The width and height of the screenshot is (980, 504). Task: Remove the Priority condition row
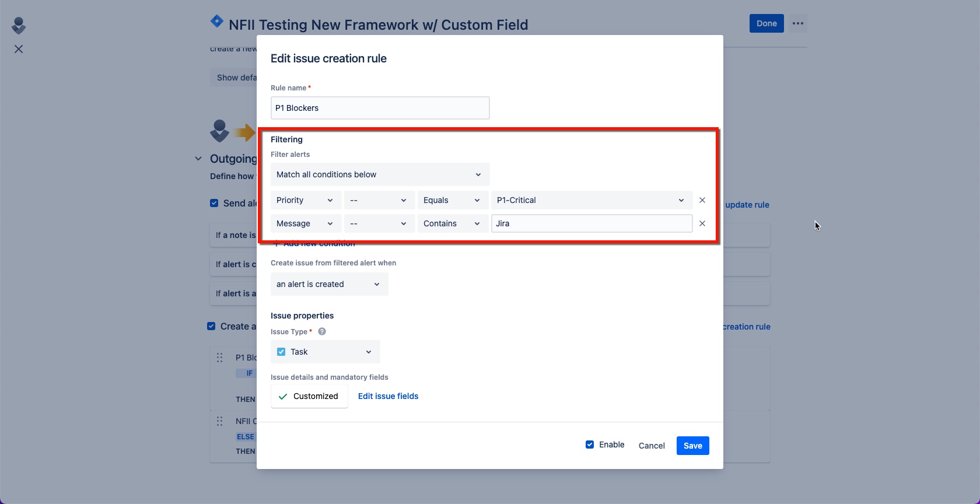point(702,200)
